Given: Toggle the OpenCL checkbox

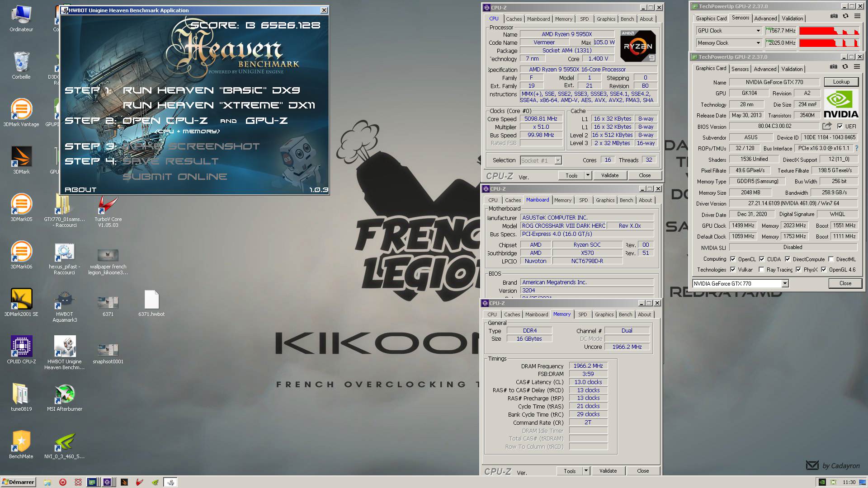Looking at the screenshot, I should point(733,259).
